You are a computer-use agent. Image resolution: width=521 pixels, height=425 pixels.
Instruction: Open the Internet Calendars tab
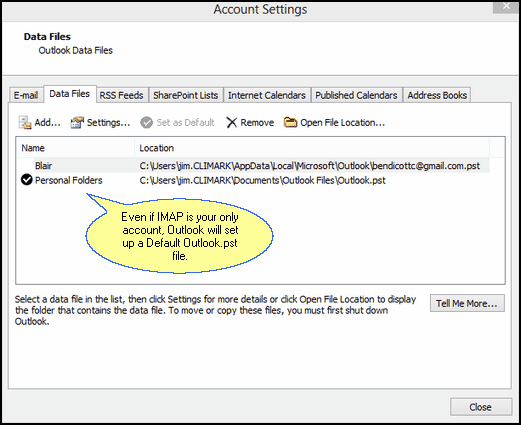pos(267,95)
